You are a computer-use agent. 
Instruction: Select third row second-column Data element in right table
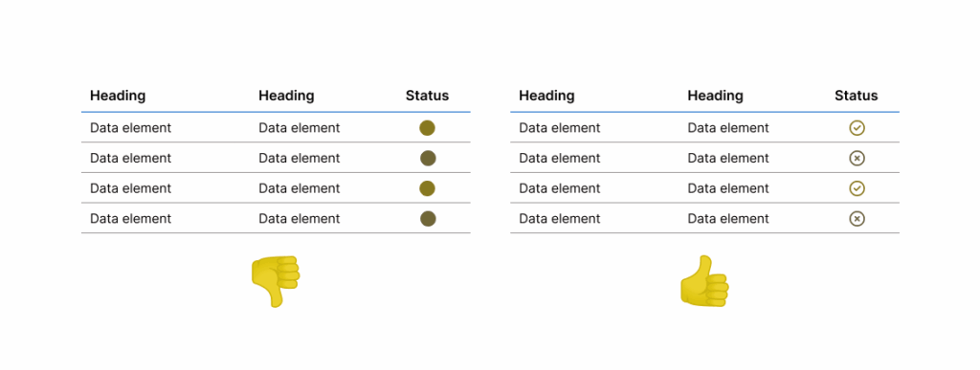728,188
